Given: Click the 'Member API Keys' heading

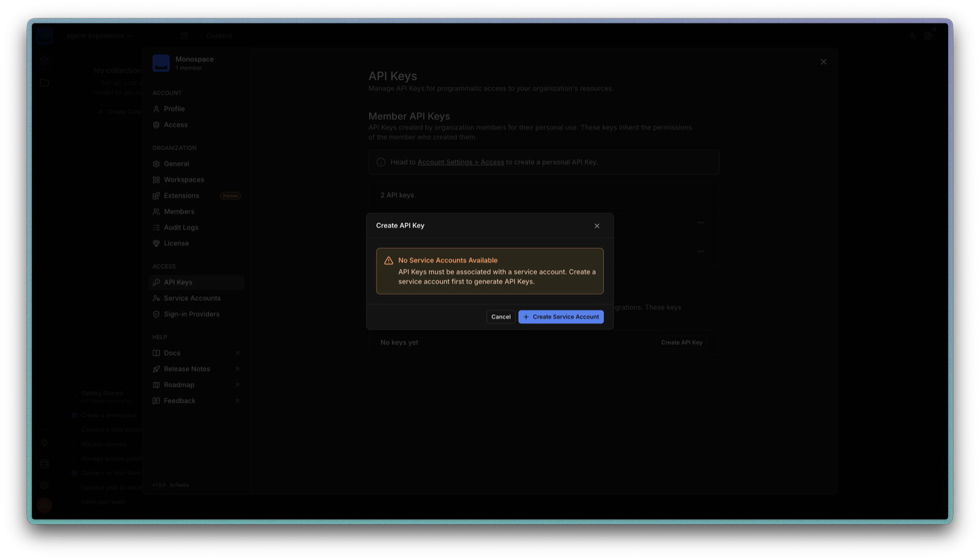Looking at the screenshot, I should click(x=409, y=116).
